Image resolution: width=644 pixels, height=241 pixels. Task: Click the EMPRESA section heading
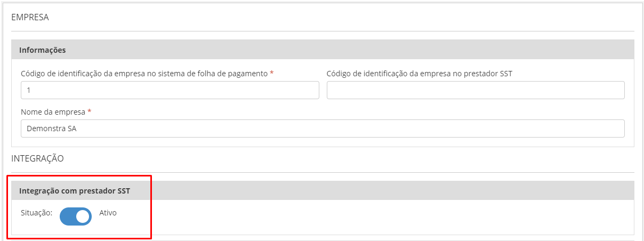point(30,18)
